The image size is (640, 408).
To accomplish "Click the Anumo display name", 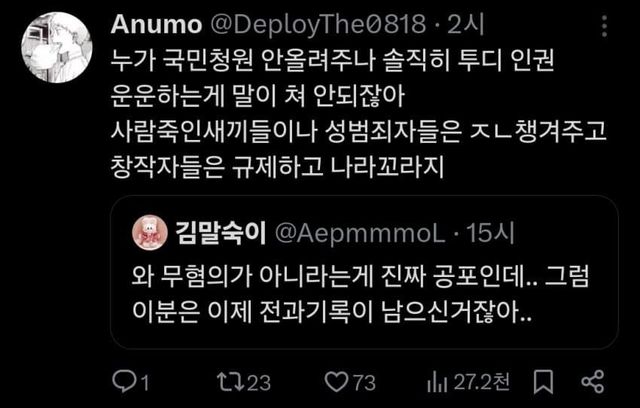I will pos(156,25).
